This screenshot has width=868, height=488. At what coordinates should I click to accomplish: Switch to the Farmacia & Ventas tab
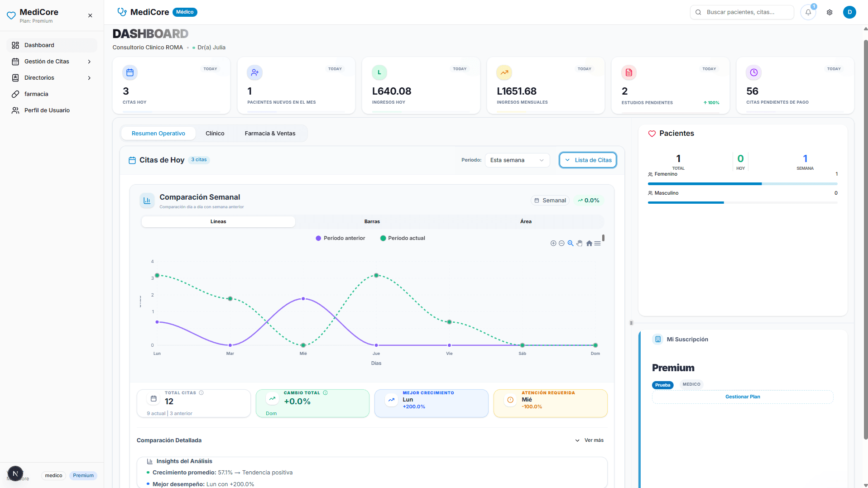pyautogui.click(x=270, y=133)
